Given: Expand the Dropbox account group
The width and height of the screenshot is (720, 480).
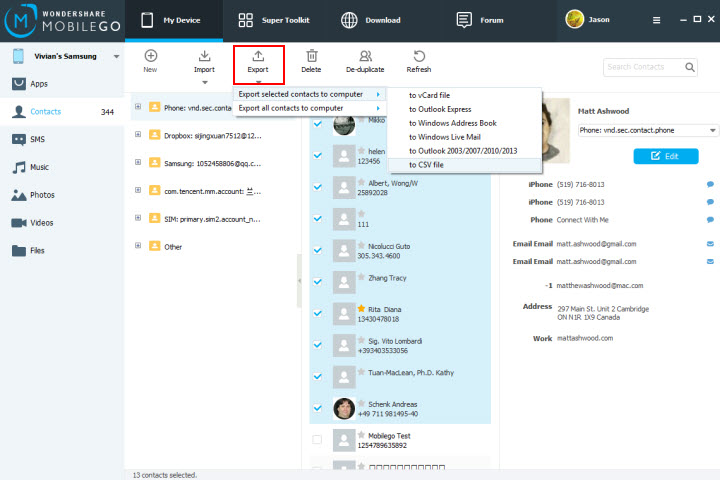Looking at the screenshot, I should click(x=136, y=134).
